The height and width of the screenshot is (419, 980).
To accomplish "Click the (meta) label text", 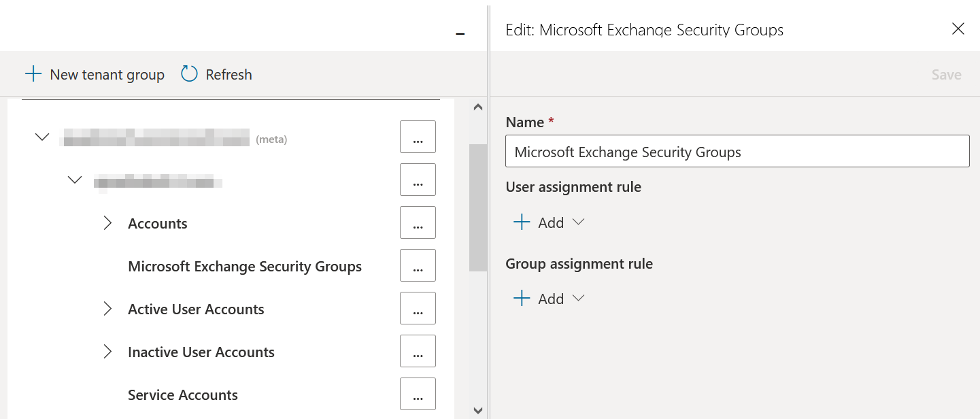I will pos(271,139).
